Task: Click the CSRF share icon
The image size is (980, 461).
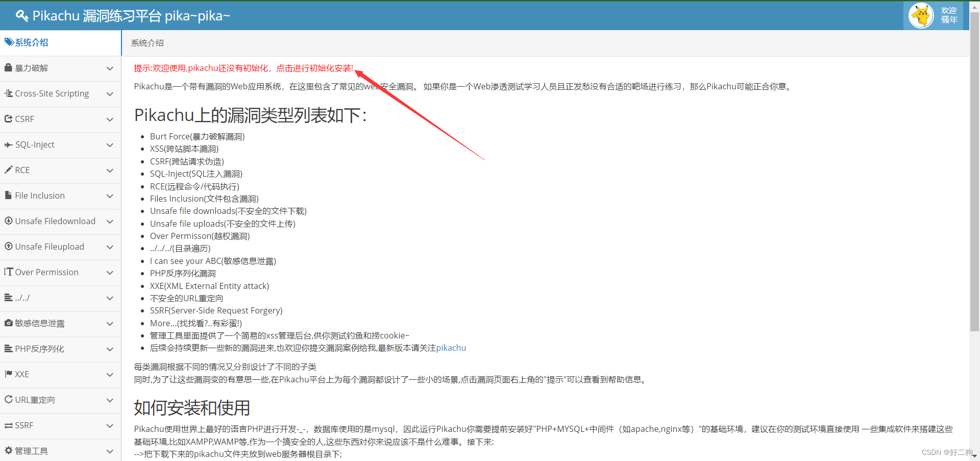Action: [x=8, y=118]
